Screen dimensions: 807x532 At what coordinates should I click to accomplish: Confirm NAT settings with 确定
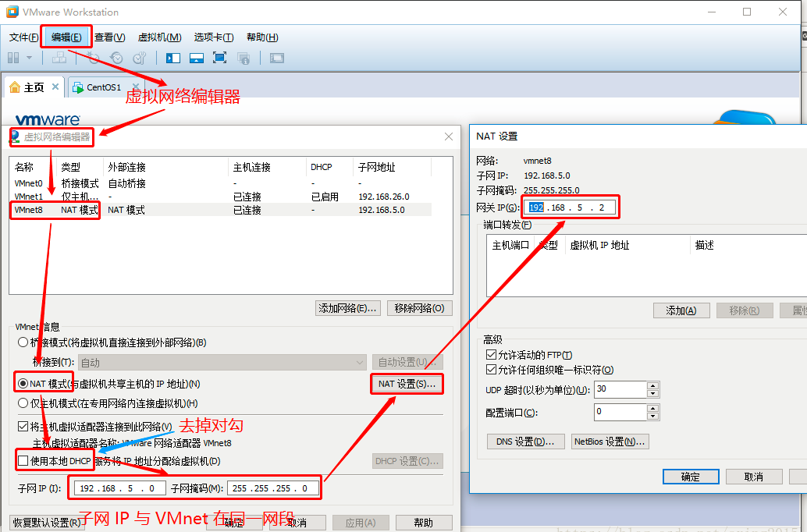coord(691,477)
